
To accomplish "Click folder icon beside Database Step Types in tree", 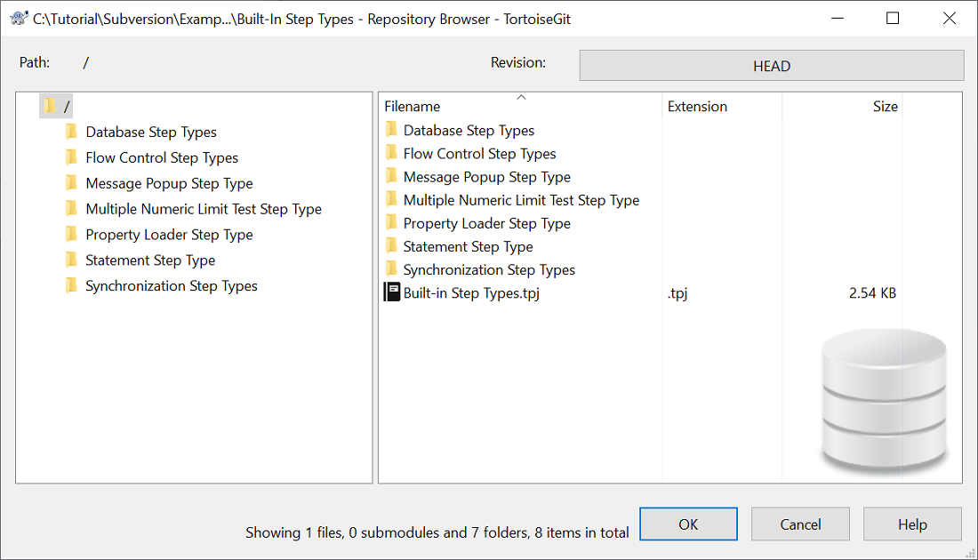I will coord(72,132).
